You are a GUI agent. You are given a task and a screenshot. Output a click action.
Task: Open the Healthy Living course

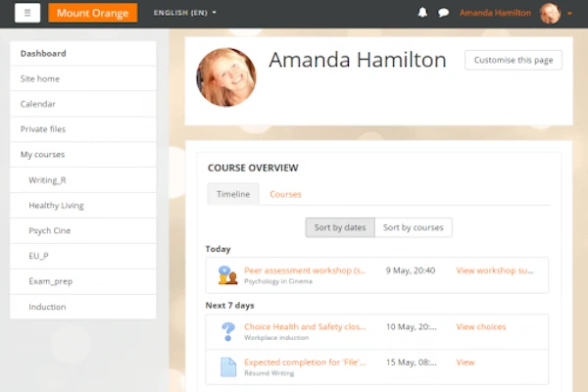(56, 206)
